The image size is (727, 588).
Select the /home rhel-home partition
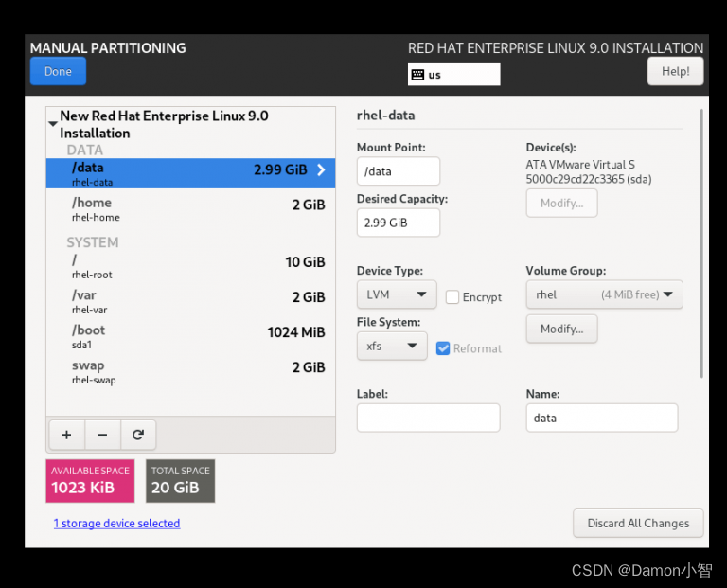190,208
